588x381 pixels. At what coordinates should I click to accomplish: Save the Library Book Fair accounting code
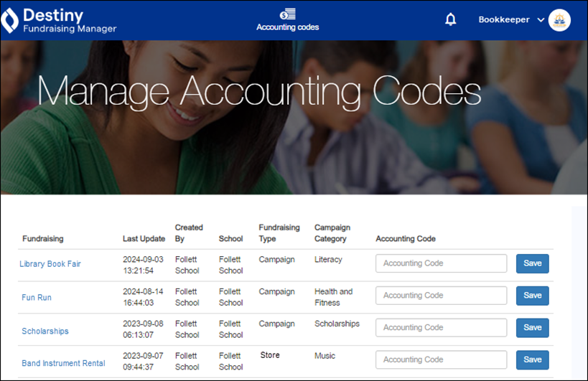click(532, 263)
